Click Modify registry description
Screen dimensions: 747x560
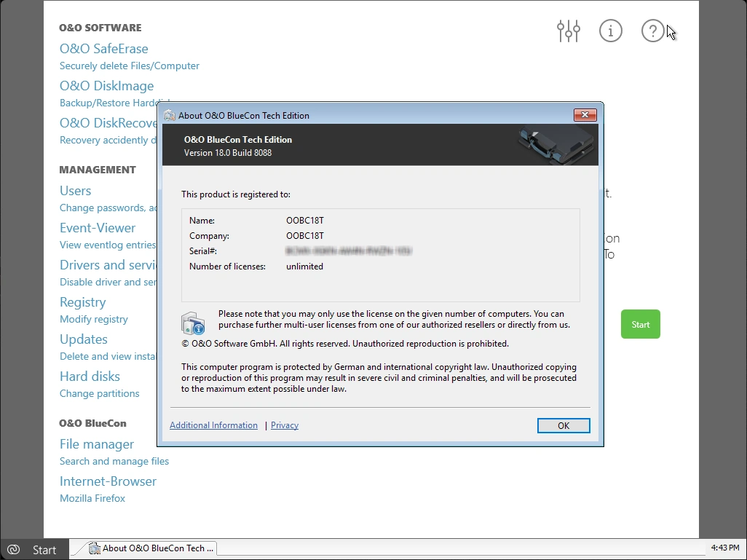pos(93,319)
